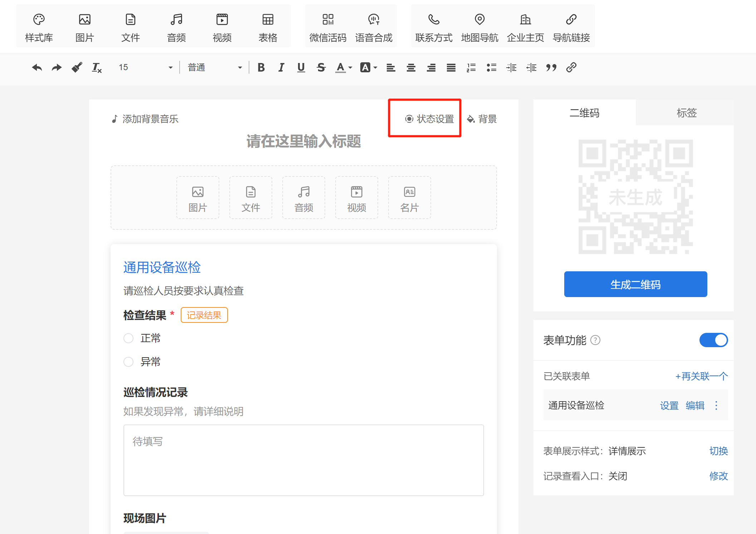This screenshot has height=534, width=756.
Task: Add 企业主页 company homepage
Action: [526, 27]
